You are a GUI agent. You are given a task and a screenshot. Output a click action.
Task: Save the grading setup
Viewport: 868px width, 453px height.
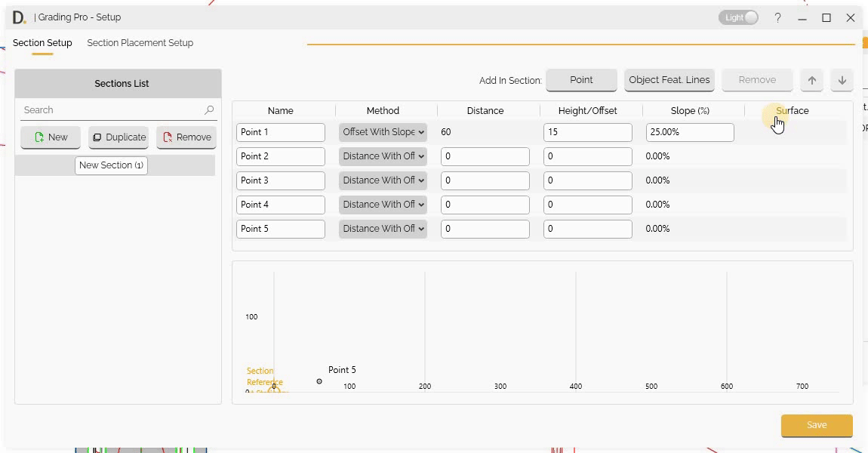click(816, 425)
